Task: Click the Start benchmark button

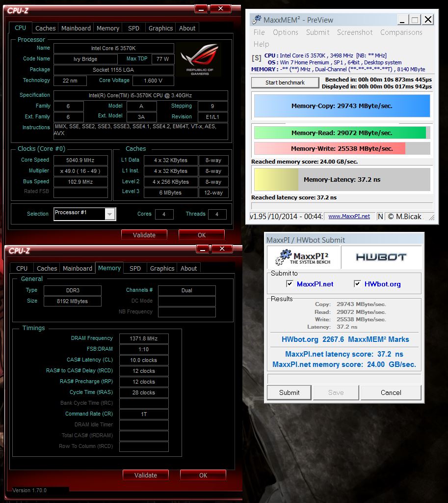Action: click(x=285, y=83)
